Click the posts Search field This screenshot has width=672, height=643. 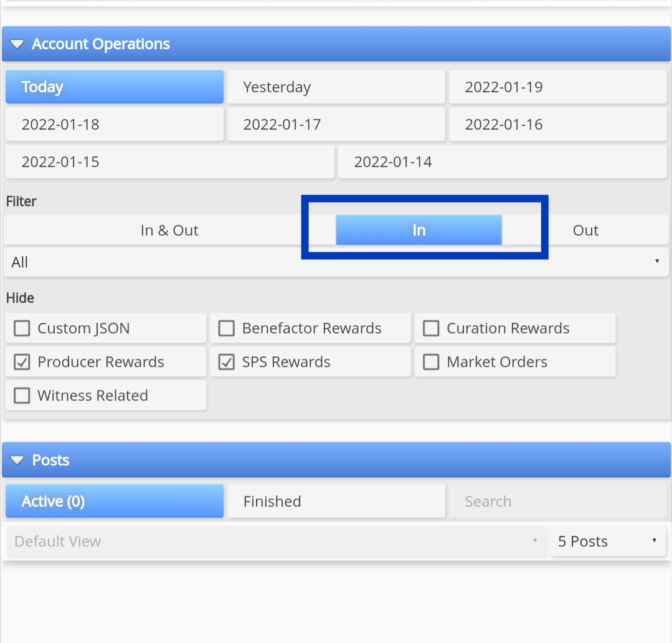(x=557, y=501)
